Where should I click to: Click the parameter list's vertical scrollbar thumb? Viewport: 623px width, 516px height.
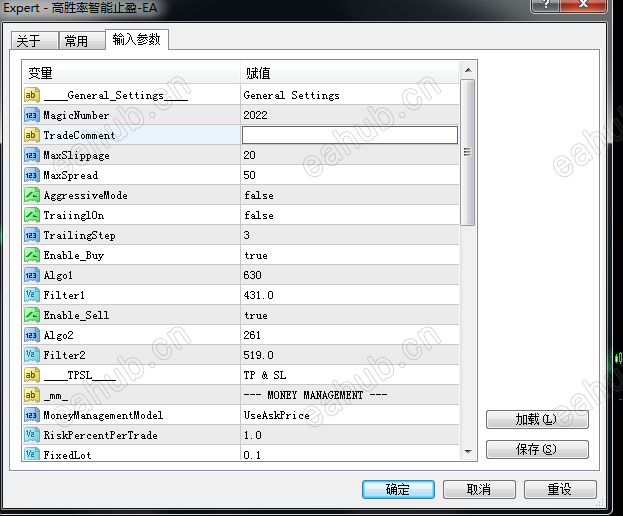pos(468,153)
